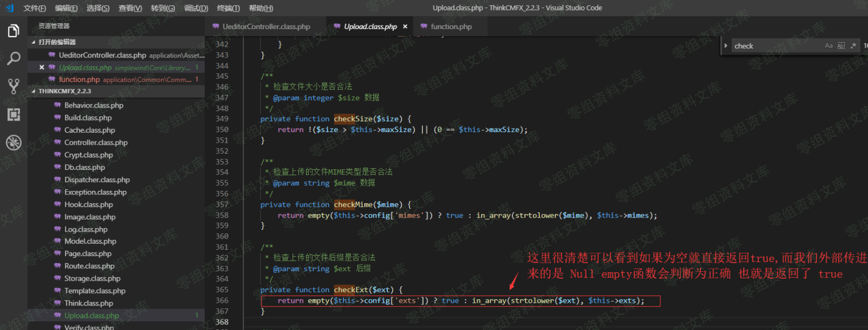The image size is (868, 330).
Task: Close the Upload.class.php editor tab
Action: pyautogui.click(x=405, y=27)
